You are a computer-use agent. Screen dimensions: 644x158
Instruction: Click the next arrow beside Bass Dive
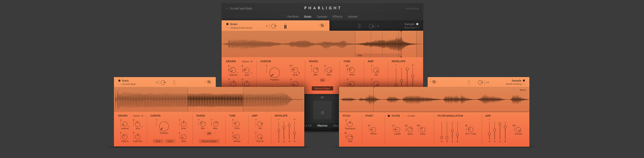(419, 28)
